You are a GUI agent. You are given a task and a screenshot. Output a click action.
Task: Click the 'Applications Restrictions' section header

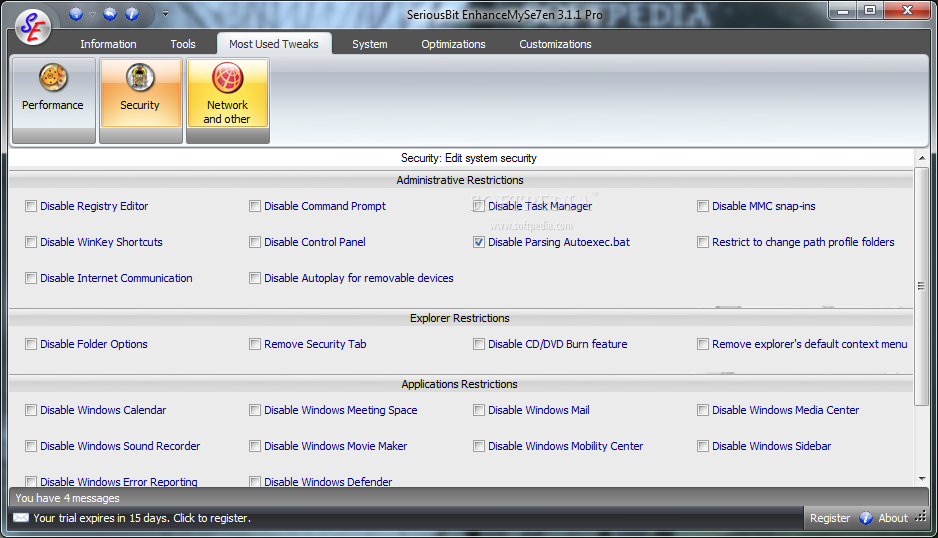460,384
